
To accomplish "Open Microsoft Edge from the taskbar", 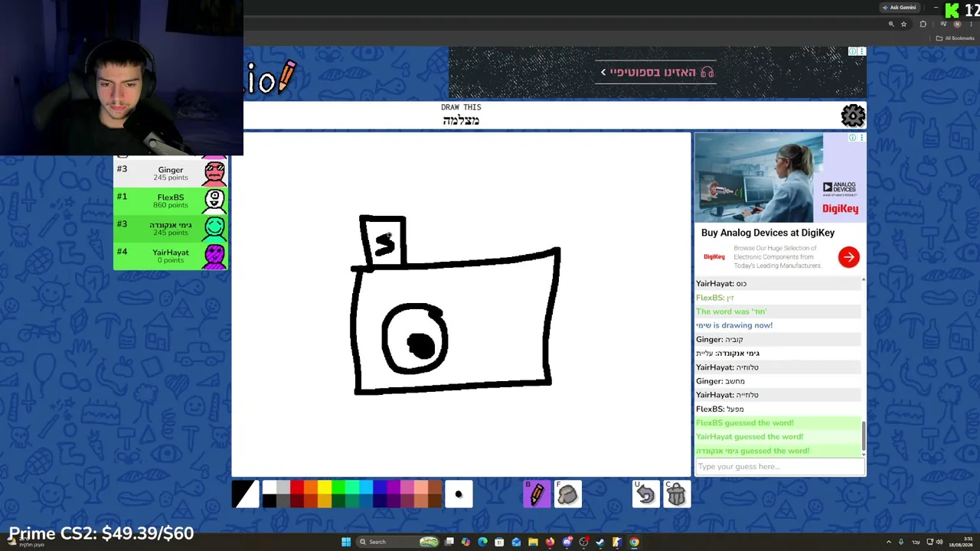I will click(482, 542).
